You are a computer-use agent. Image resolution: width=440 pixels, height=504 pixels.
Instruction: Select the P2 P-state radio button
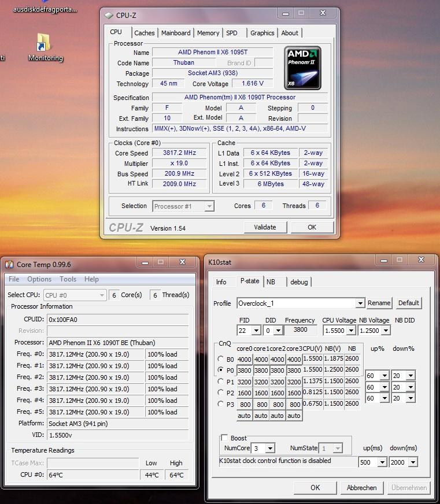221,392
